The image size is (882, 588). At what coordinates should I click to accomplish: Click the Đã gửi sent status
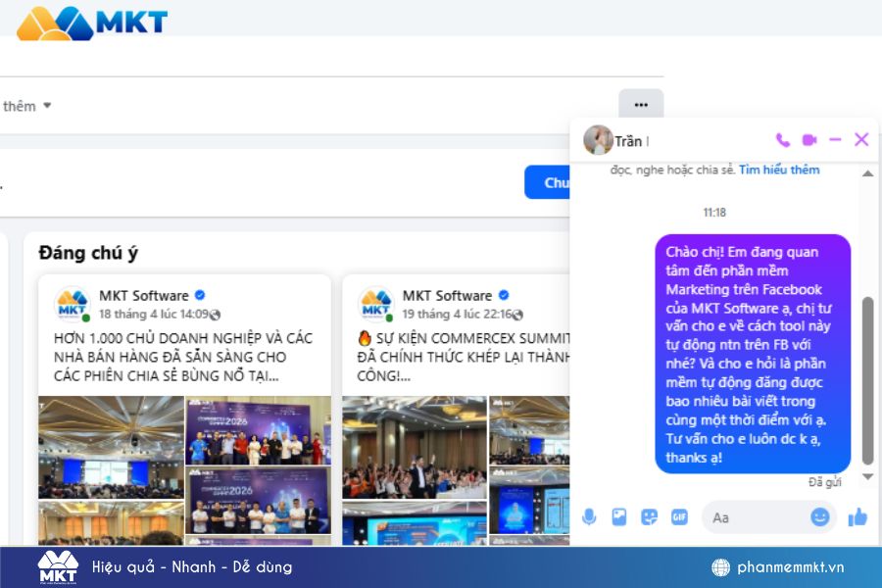click(824, 482)
